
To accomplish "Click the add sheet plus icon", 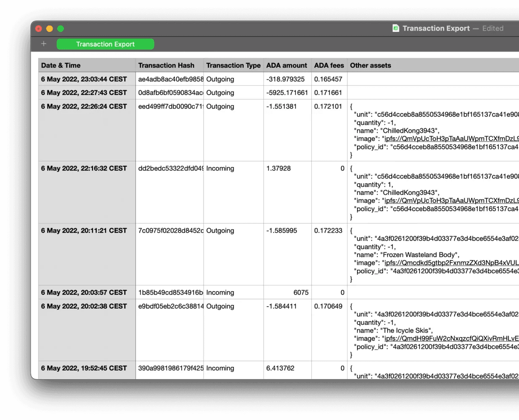I will pyautogui.click(x=44, y=44).
